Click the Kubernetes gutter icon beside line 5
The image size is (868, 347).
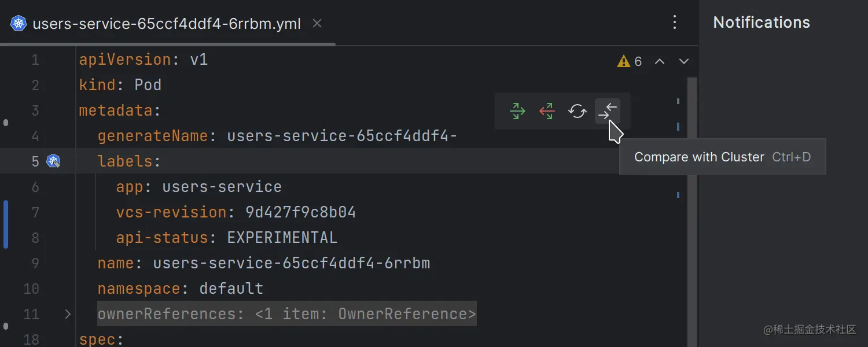pyautogui.click(x=54, y=161)
